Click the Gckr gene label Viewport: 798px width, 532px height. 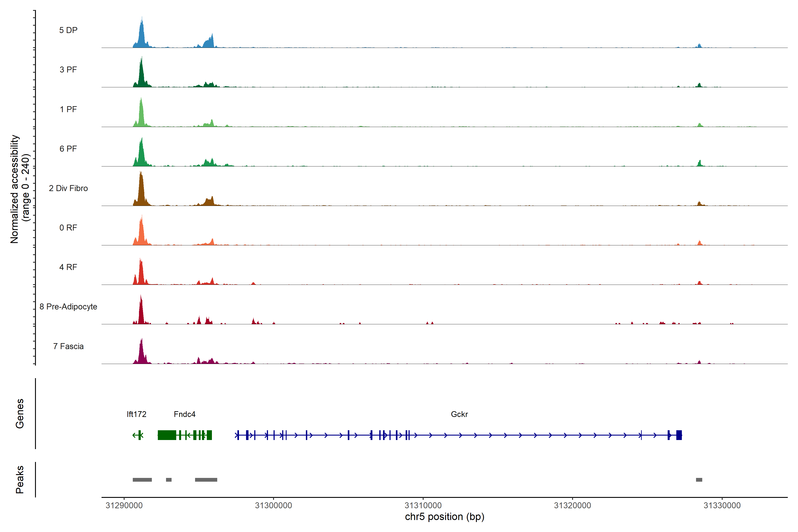pyautogui.click(x=459, y=414)
